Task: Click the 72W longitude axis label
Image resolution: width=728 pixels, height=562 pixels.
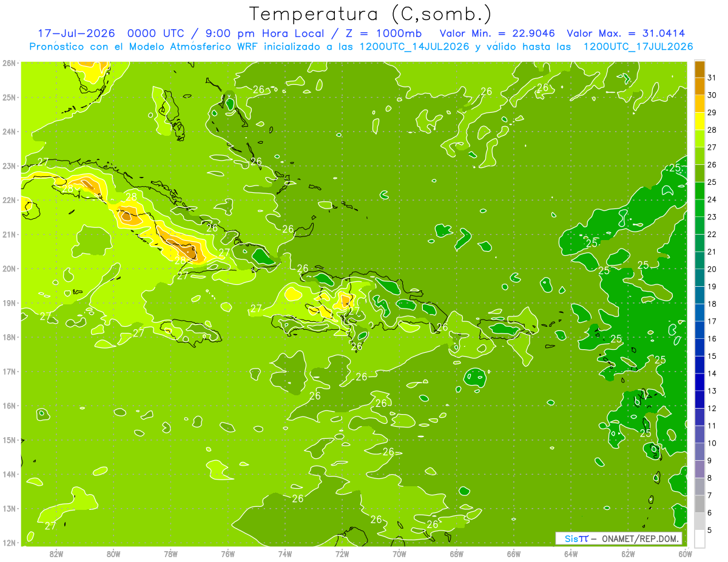Action: [342, 554]
